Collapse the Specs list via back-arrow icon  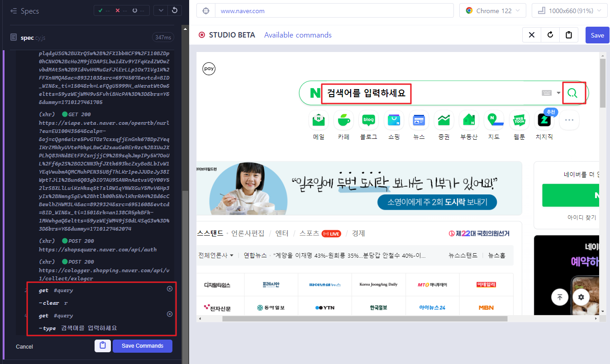(x=13, y=11)
